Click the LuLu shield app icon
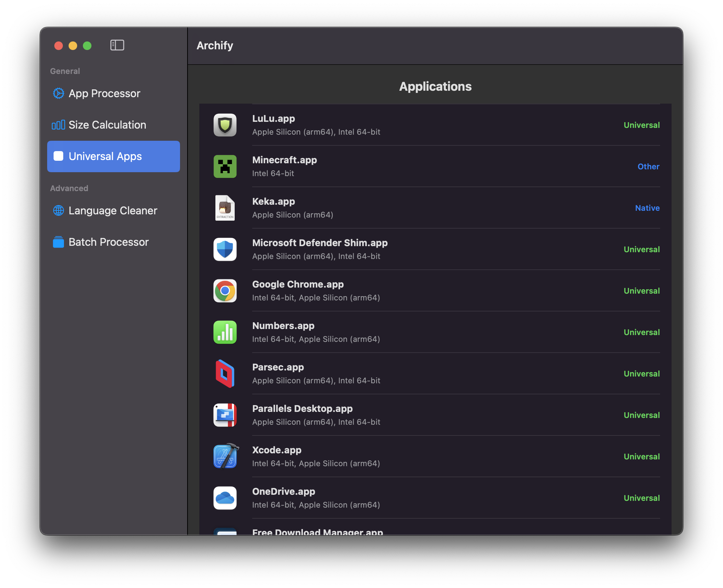The image size is (723, 588). (225, 125)
